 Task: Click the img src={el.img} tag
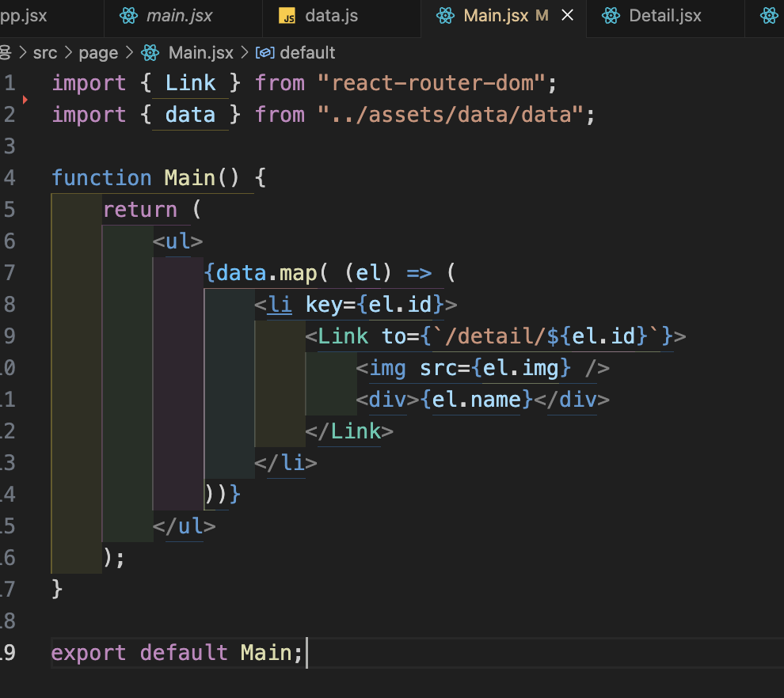[482, 368]
